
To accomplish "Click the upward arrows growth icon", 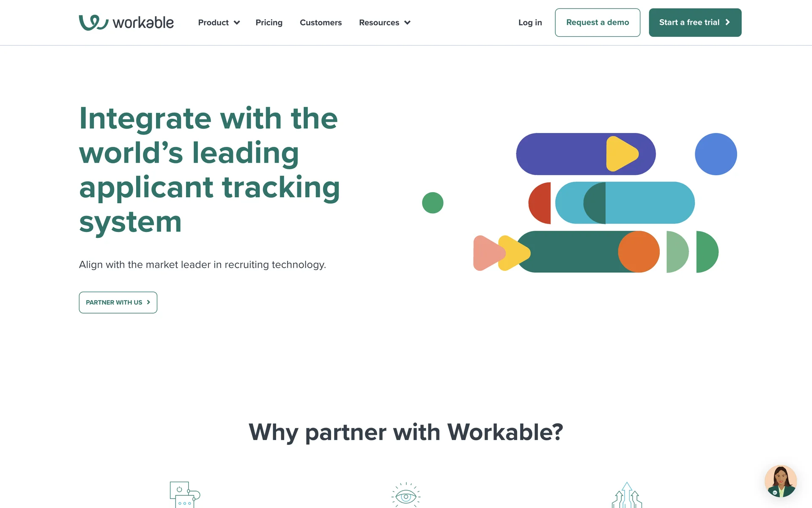I will 627,496.
